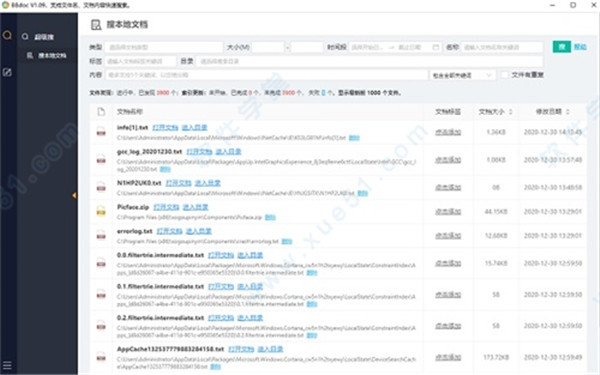Open the search section in the left rail

pyautogui.click(x=7, y=35)
